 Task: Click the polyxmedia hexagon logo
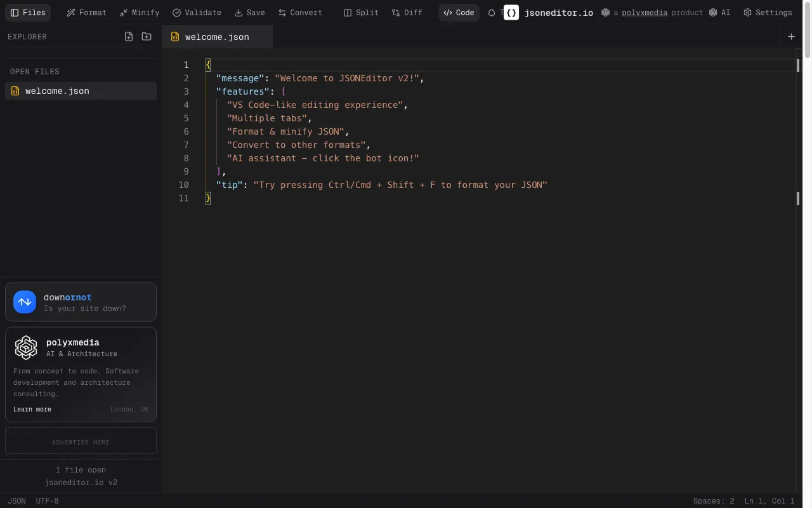(x=26, y=347)
